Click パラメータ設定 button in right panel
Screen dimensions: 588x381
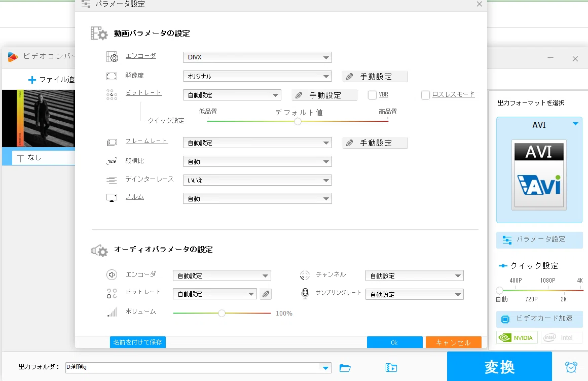coord(539,240)
